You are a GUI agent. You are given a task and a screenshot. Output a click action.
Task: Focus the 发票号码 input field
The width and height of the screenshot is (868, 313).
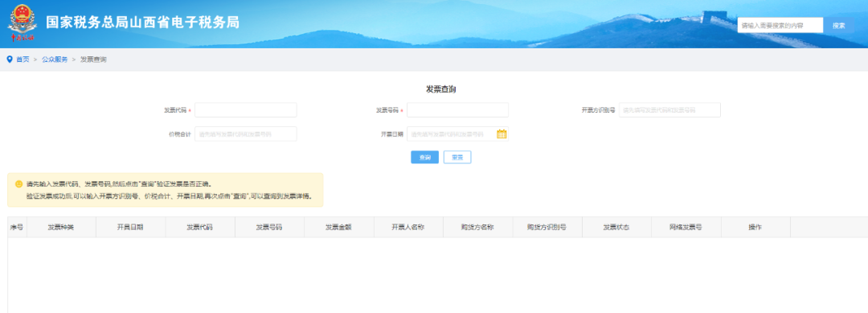click(458, 109)
